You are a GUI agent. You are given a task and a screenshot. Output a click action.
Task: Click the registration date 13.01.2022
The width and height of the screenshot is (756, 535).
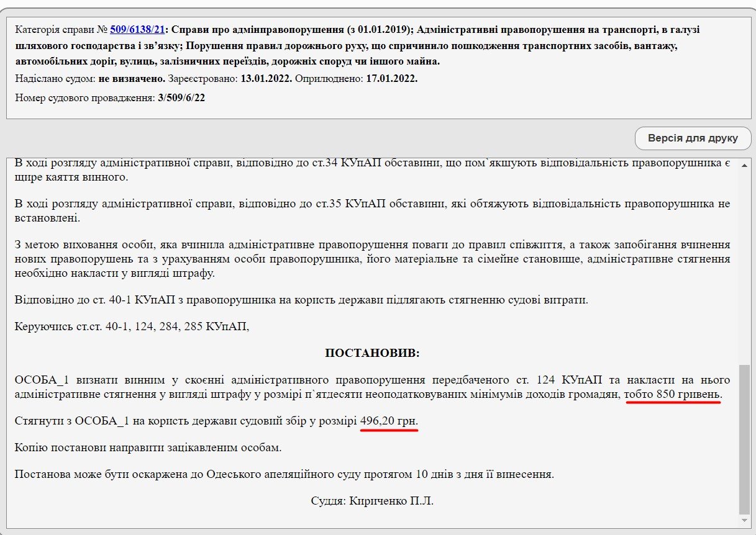click(x=266, y=79)
